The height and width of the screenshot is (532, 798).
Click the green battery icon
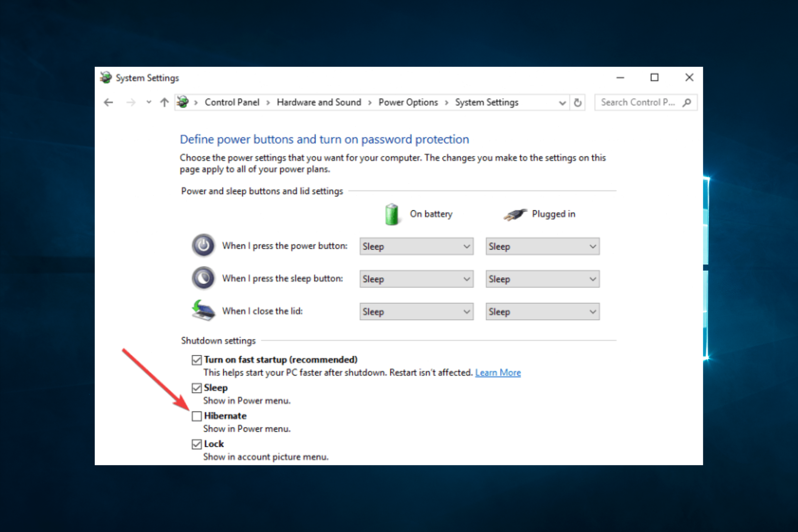(392, 214)
